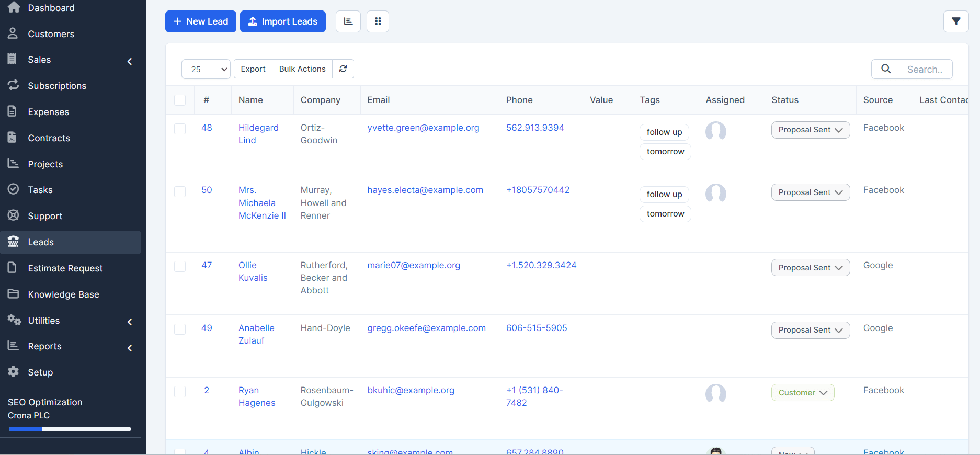This screenshot has height=455, width=980.
Task: Click the Leads phone icon
Action: pyautogui.click(x=14, y=242)
